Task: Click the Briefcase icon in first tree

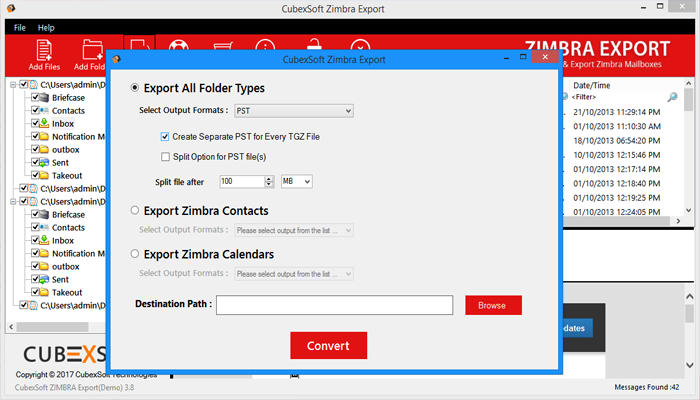Action: pyautogui.click(x=44, y=98)
